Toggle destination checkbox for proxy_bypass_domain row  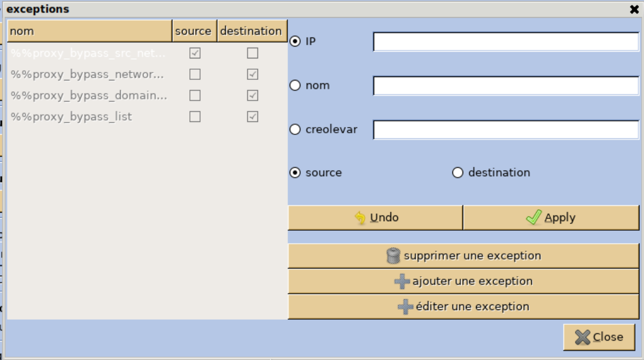253,96
